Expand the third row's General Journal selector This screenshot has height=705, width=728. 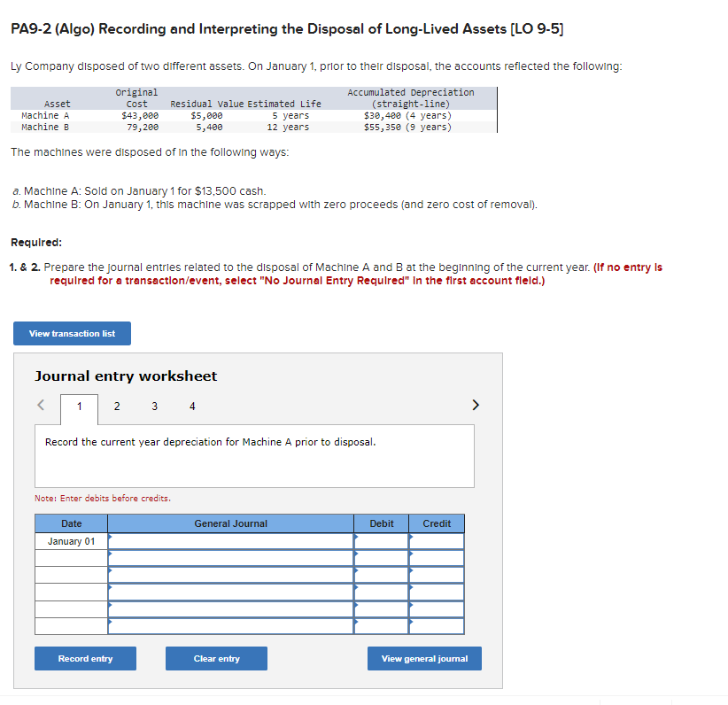(109, 573)
